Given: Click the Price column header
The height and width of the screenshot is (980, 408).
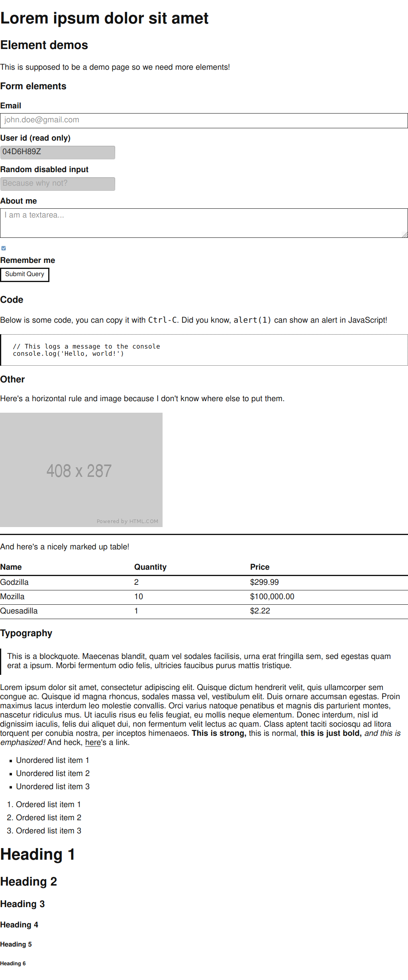Looking at the screenshot, I should pos(260,567).
